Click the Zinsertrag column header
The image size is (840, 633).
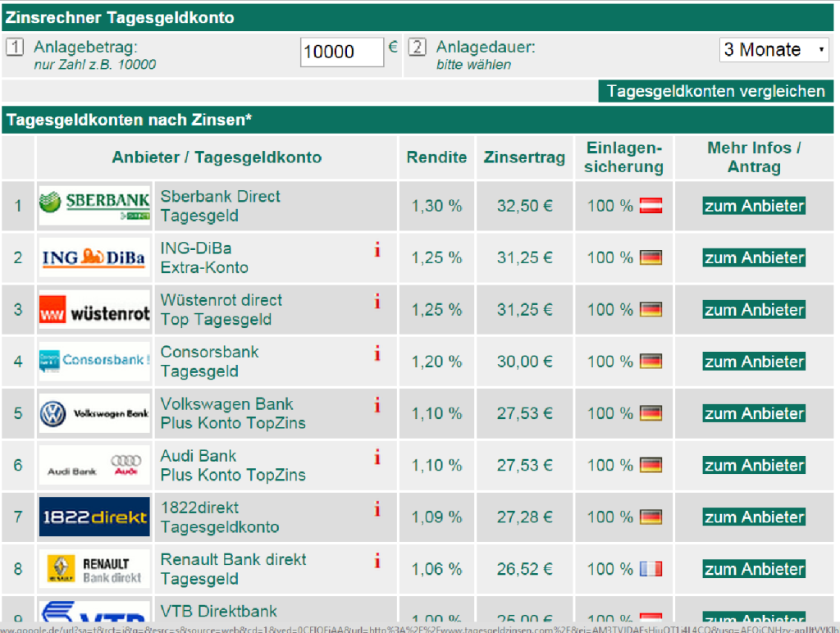click(524, 157)
